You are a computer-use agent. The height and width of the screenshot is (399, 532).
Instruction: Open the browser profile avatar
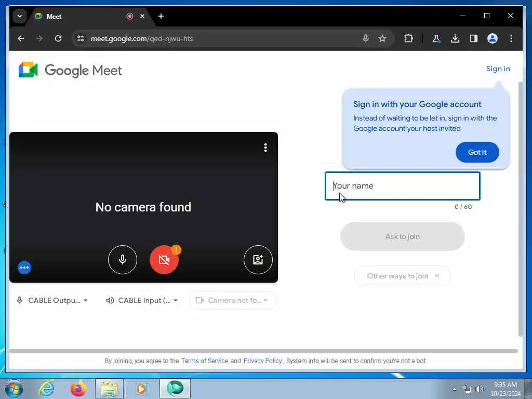click(x=493, y=38)
